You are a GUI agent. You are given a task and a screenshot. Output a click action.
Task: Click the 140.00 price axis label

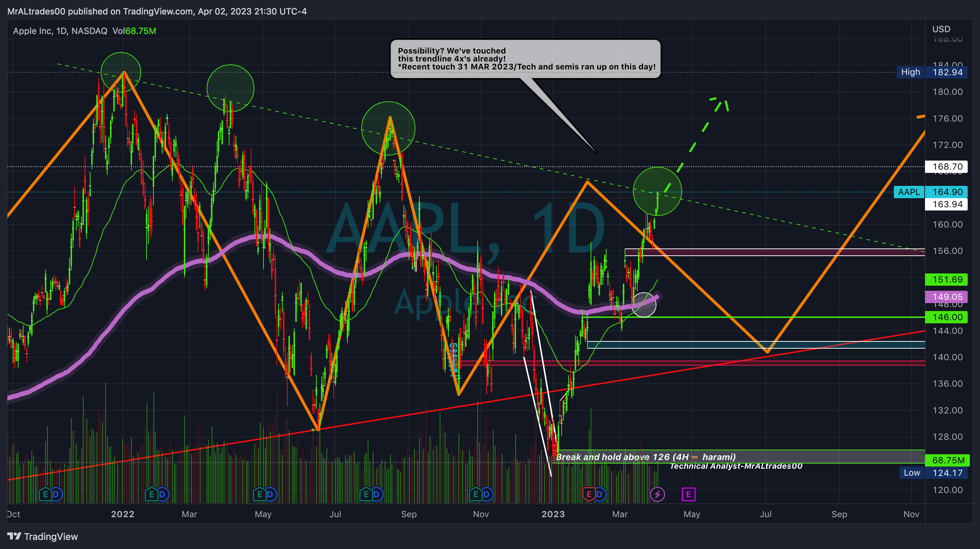(947, 357)
